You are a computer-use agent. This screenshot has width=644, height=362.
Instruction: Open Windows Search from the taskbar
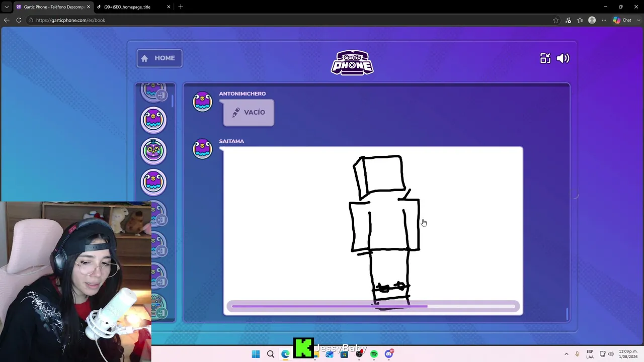(x=271, y=354)
